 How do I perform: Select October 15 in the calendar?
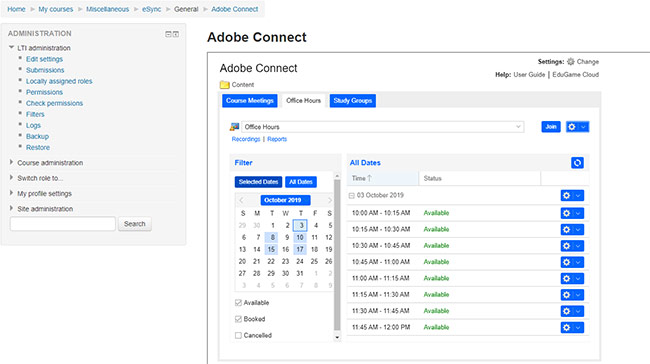click(x=271, y=250)
